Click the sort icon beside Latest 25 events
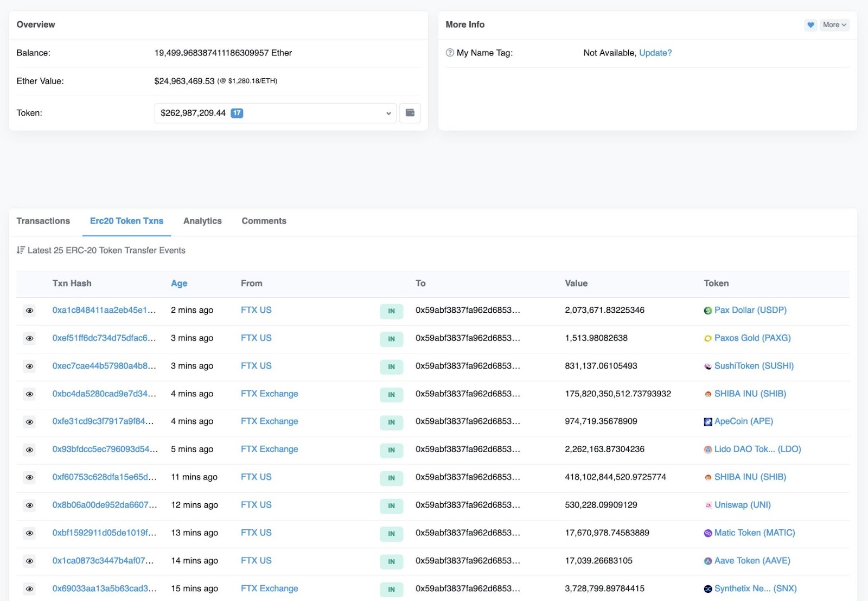The image size is (868, 601). [x=21, y=250]
